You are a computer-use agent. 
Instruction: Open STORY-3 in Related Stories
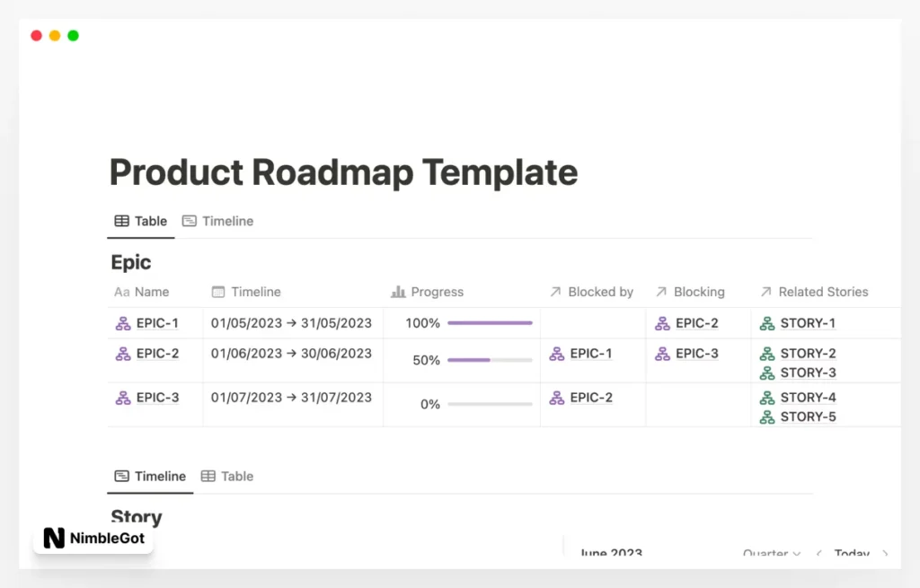point(809,372)
